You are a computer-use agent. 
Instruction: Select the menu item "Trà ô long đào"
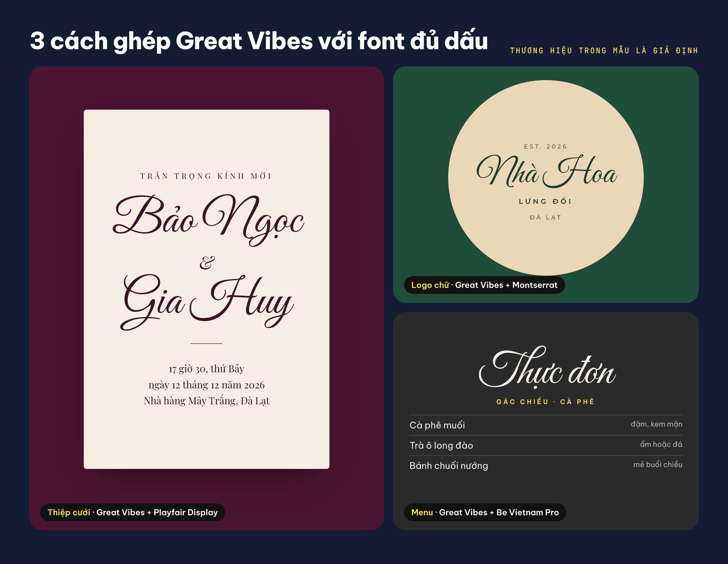click(x=441, y=445)
